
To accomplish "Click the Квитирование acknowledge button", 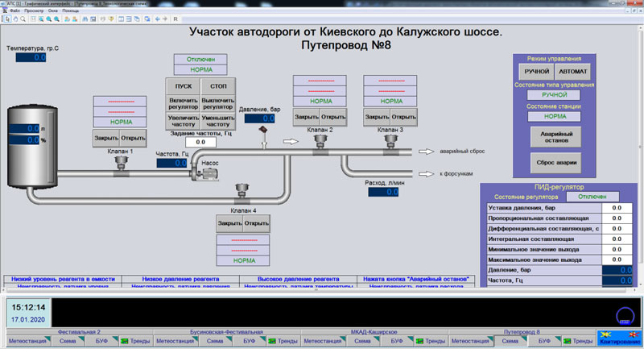I will (x=619, y=339).
